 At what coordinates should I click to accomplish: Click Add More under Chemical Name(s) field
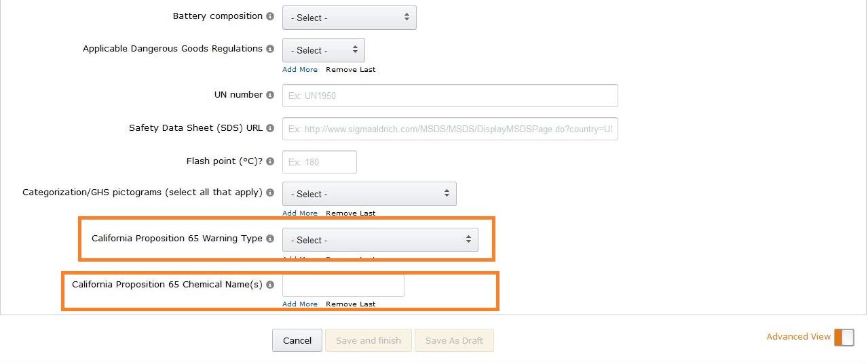click(x=299, y=304)
